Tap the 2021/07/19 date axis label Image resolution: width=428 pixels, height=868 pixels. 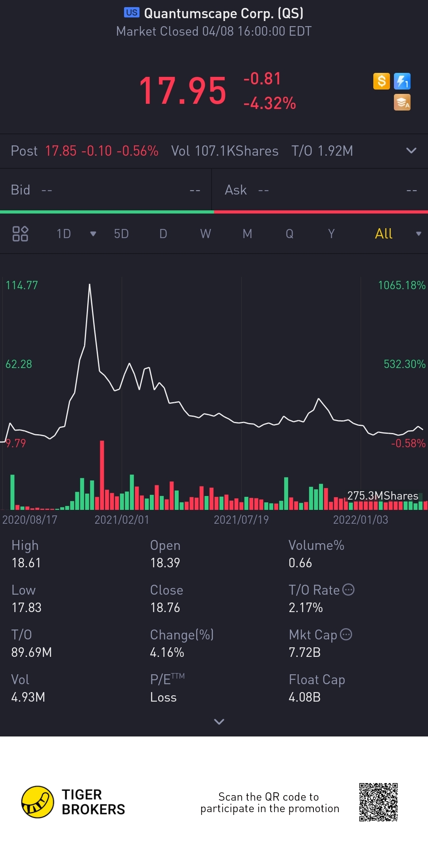(x=241, y=519)
